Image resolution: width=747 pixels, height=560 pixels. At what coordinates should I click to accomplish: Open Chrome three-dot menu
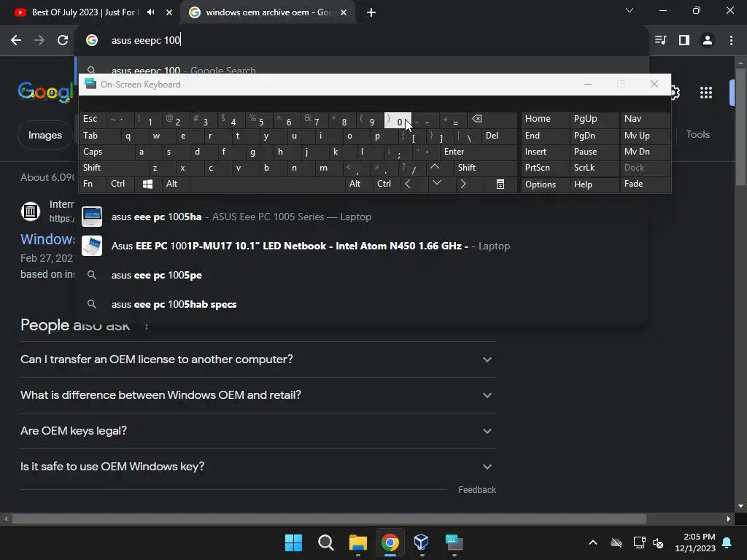[731, 40]
